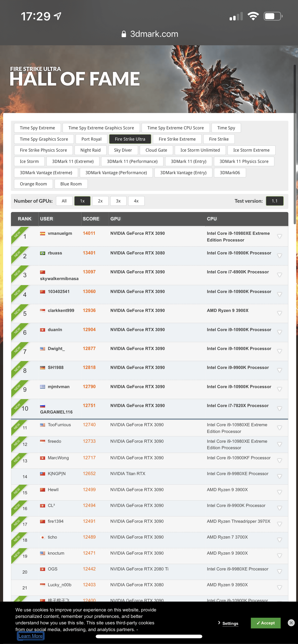Open cookie Settings
Screen dimensions: 298x644
point(230,623)
